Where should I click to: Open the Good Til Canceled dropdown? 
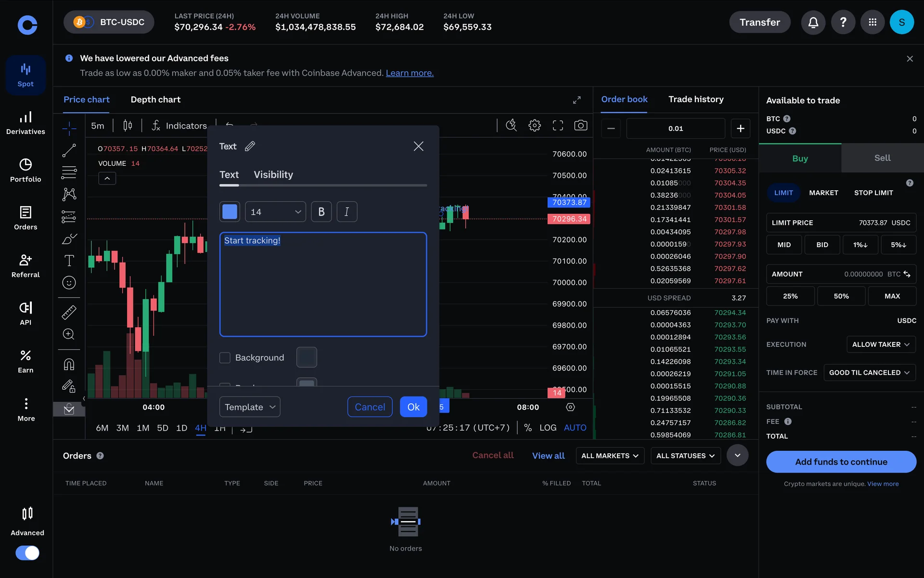869,373
